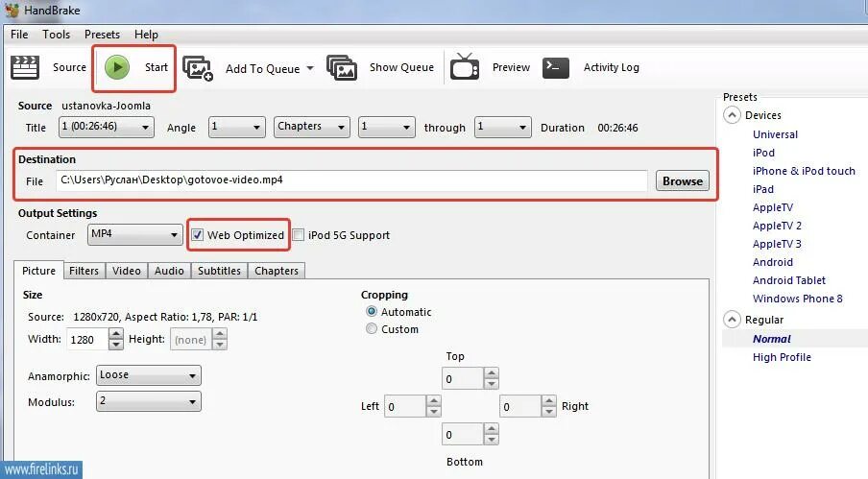This screenshot has width=868, height=479.
Task: Select the Android preset
Action: 773,262
